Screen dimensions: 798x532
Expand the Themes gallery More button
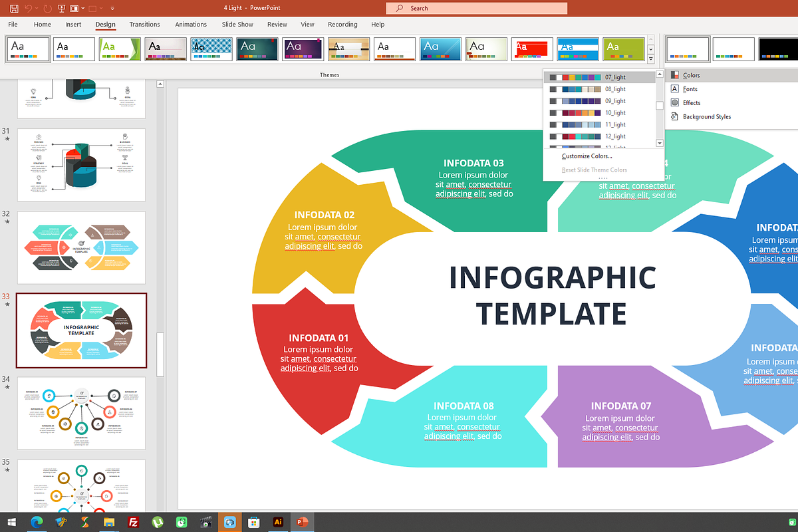(x=651, y=59)
